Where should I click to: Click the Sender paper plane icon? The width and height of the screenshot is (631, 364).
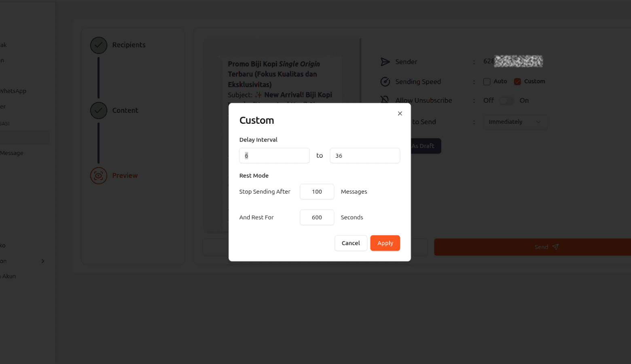pyautogui.click(x=385, y=62)
